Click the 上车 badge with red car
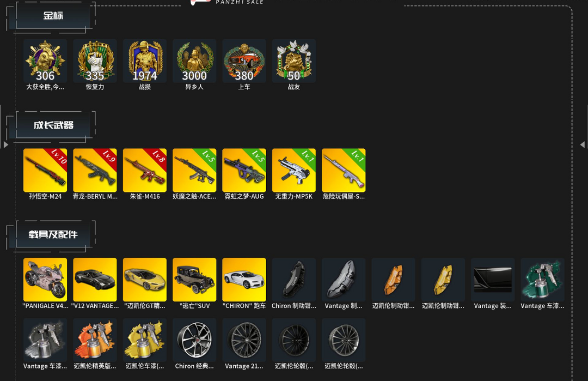Viewport: 588px width, 381px height. tap(244, 61)
